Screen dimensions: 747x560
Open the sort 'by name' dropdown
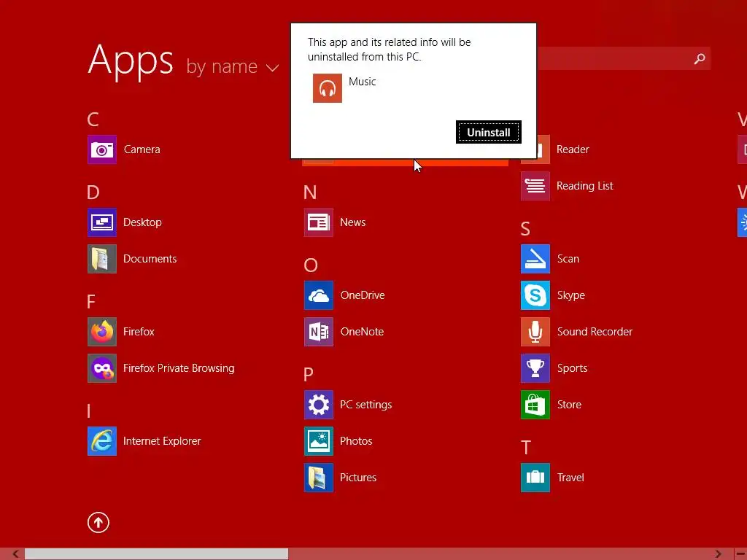233,66
